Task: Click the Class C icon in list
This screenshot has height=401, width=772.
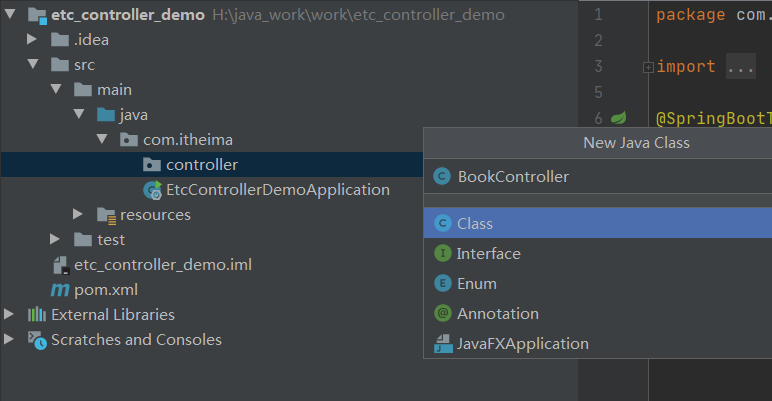Action: [x=443, y=223]
